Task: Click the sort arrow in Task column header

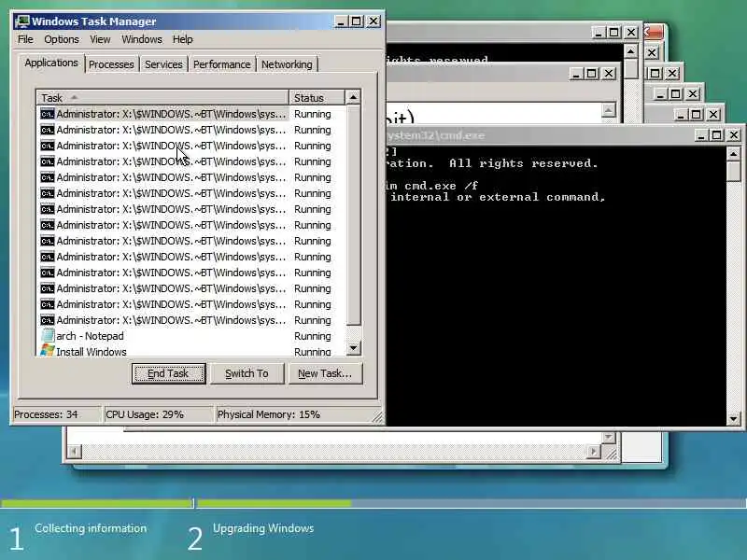Action: (x=74, y=98)
